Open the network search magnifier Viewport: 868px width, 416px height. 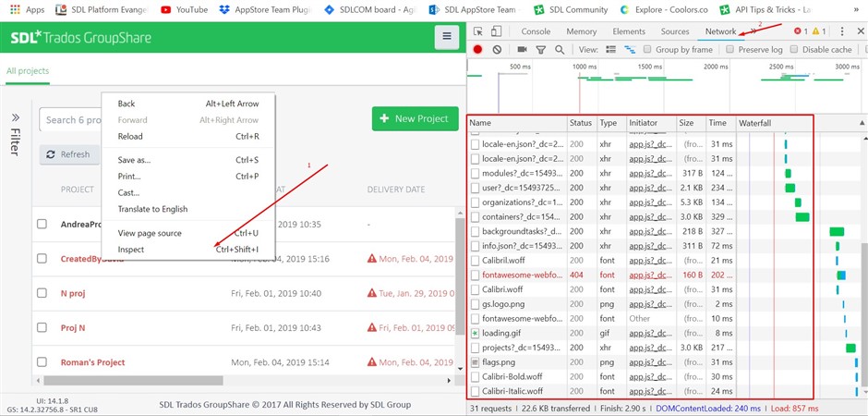point(560,49)
